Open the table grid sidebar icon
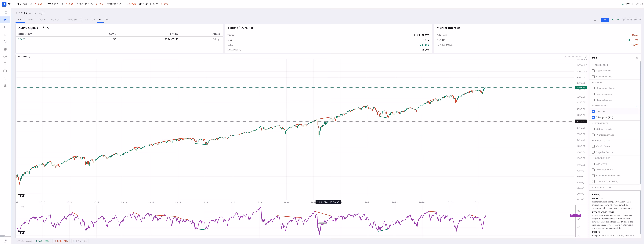The image size is (644, 244). [5, 49]
